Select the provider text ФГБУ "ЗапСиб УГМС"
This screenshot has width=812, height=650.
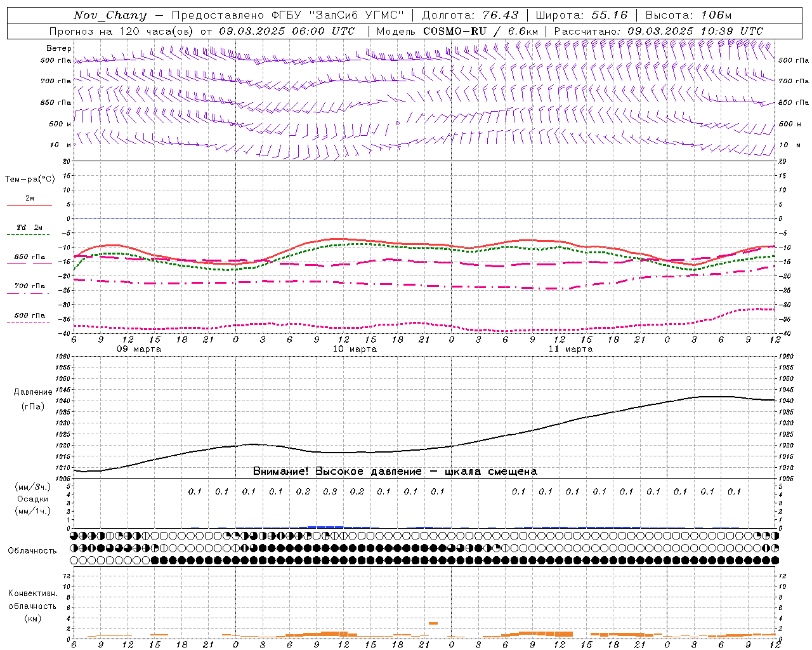pos(337,15)
